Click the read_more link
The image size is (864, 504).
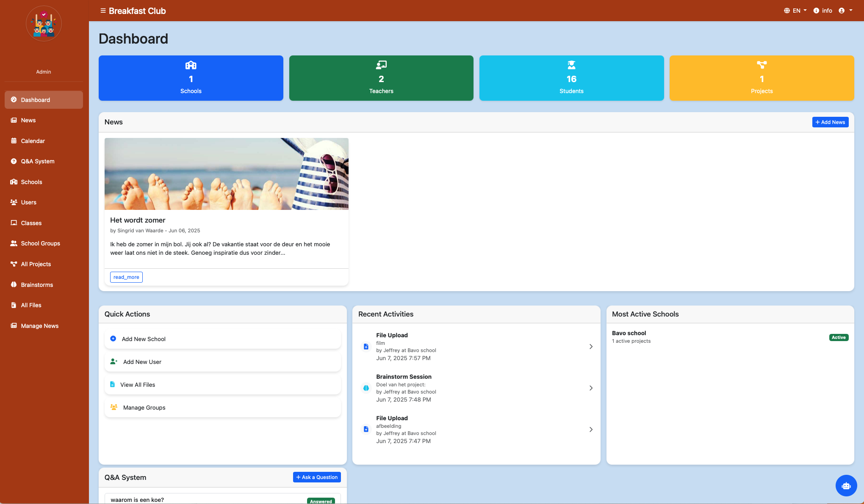click(x=126, y=277)
